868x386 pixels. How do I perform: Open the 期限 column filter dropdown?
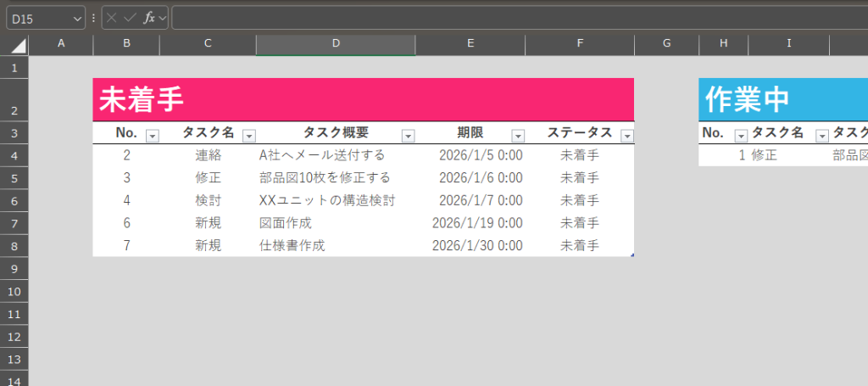coord(518,136)
